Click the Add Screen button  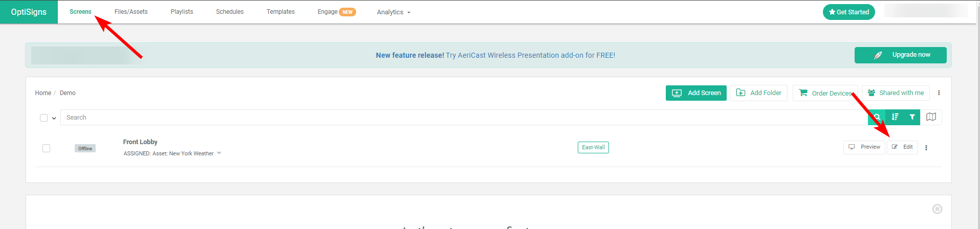pyautogui.click(x=696, y=93)
